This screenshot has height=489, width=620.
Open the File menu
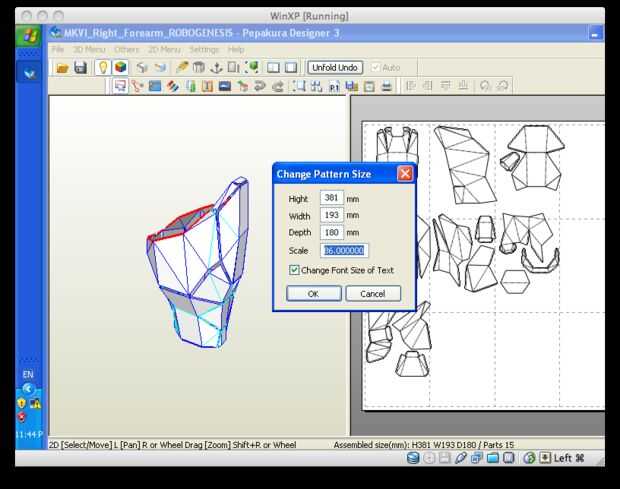coord(58,49)
